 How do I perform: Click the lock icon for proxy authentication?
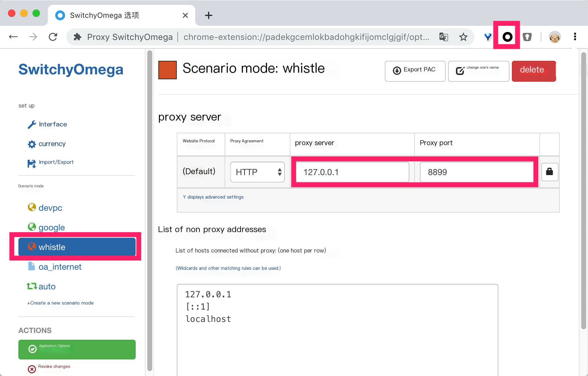click(x=549, y=171)
